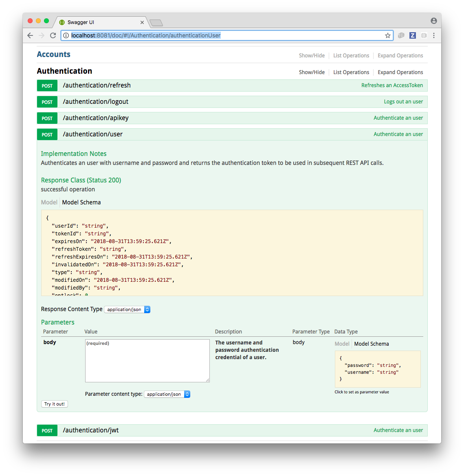Open the Parameter content type dropdown

[x=167, y=394]
